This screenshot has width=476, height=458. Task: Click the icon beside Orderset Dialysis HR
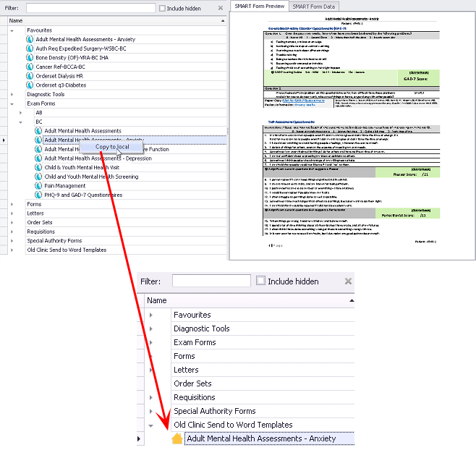click(30, 76)
